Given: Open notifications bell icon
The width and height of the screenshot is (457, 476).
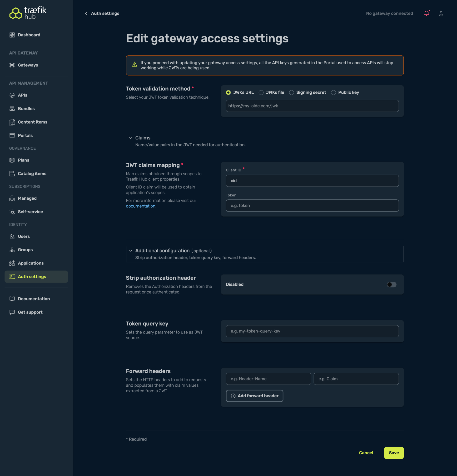Looking at the screenshot, I should [x=427, y=13].
